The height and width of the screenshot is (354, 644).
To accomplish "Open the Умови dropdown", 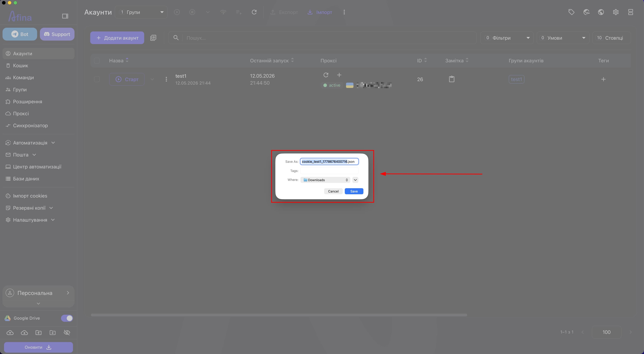I will (x=563, y=38).
